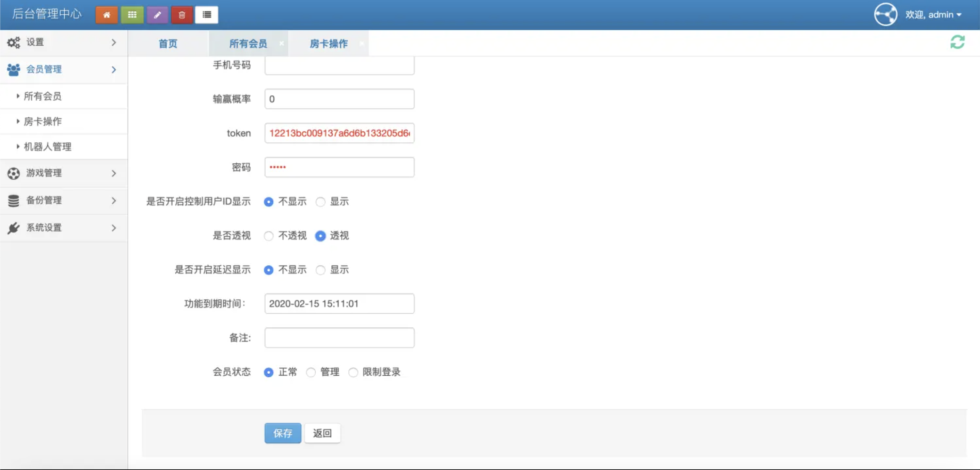Select 显示 for 延迟显示
Screen dimensions: 980x470
coord(320,270)
